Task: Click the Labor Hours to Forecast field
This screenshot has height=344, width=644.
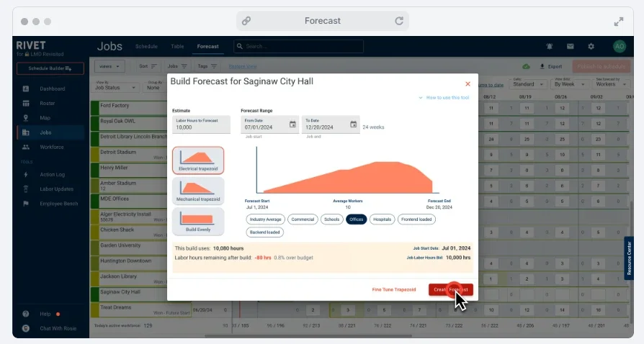Action: click(201, 125)
